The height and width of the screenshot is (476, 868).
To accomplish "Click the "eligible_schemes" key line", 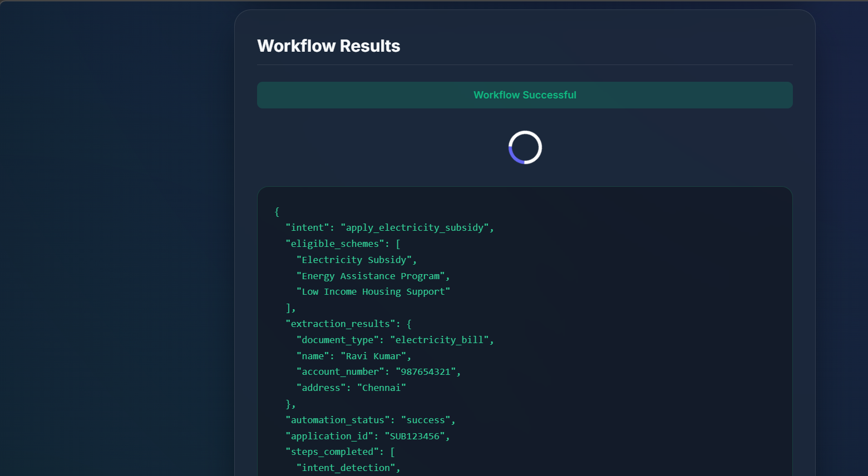I will tap(343, 244).
